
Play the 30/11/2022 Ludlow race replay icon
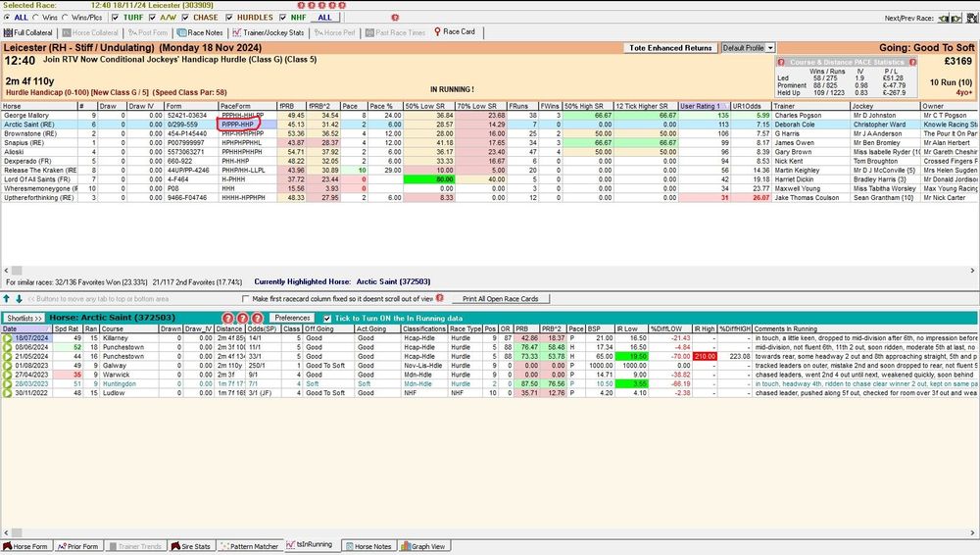8,393
